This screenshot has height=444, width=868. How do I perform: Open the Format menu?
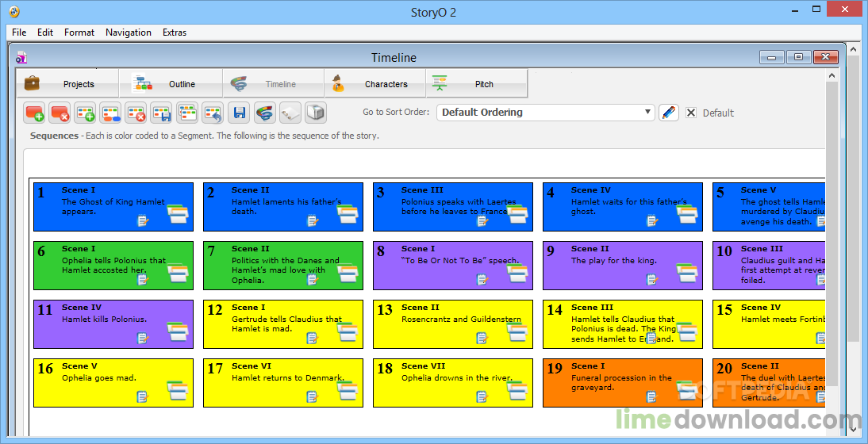point(79,32)
